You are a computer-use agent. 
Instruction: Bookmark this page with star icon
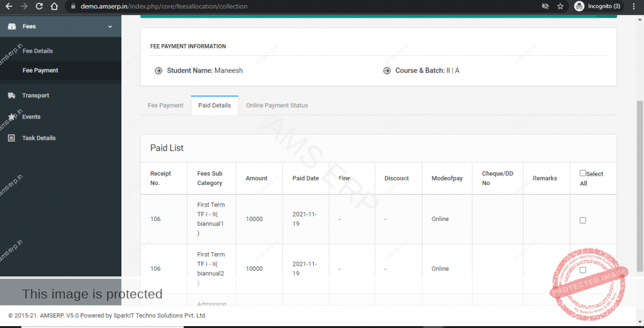(560, 6)
